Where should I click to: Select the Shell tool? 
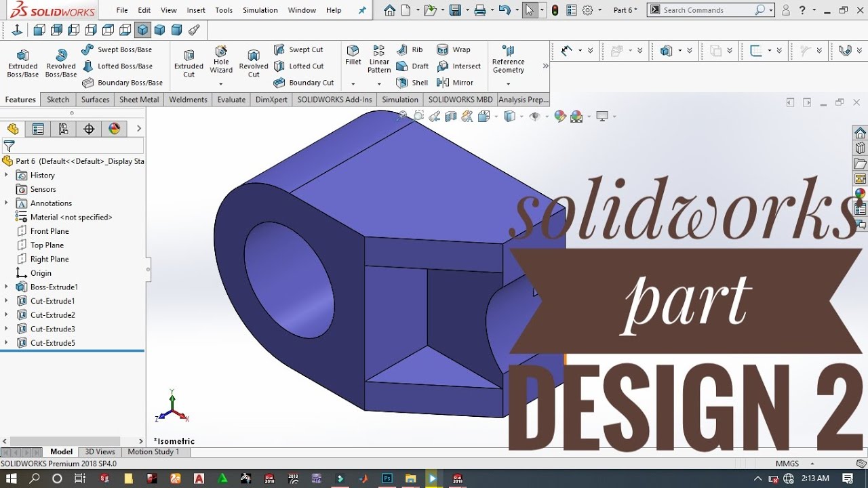[x=412, y=83]
